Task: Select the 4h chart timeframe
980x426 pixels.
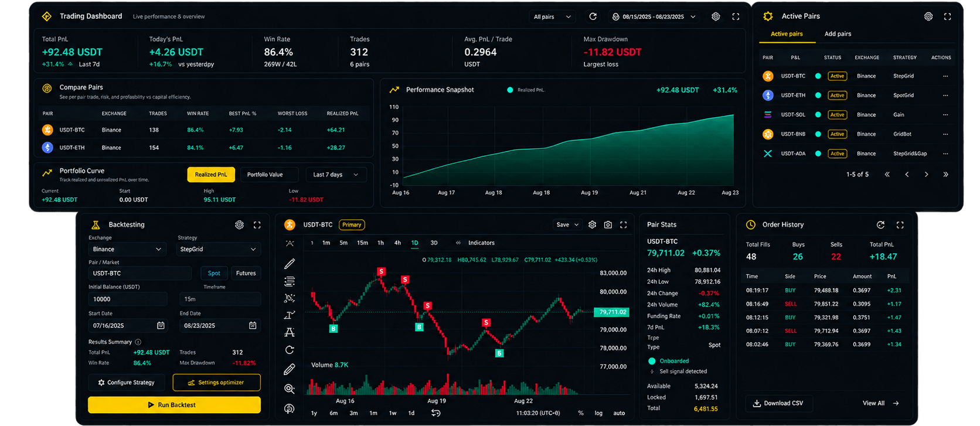Action: tap(397, 243)
